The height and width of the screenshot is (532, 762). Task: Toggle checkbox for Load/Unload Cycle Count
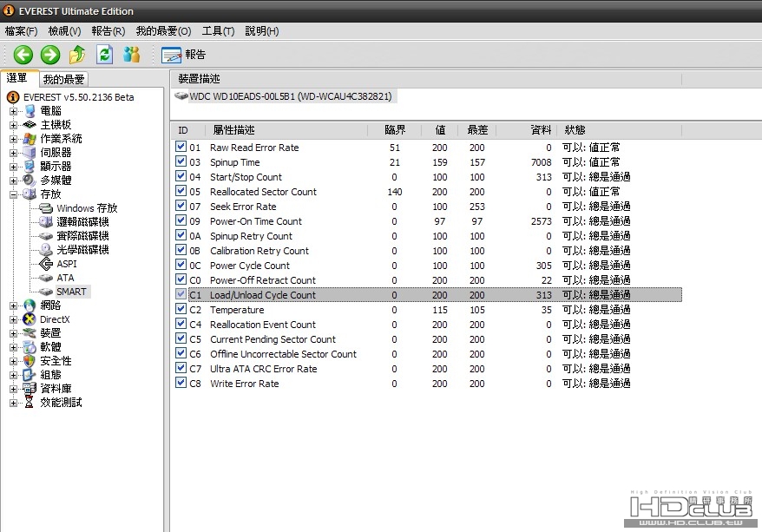click(x=181, y=294)
